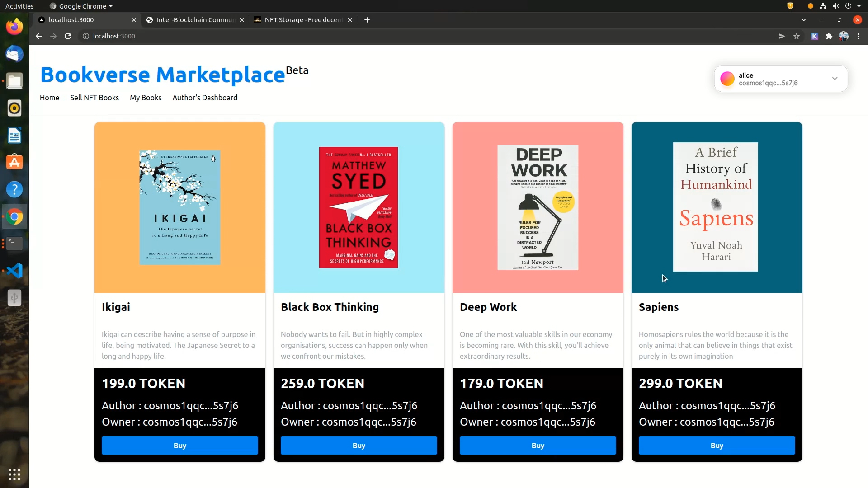This screenshot has width=868, height=488.
Task: Buy the Ikigai book
Action: [179, 446]
